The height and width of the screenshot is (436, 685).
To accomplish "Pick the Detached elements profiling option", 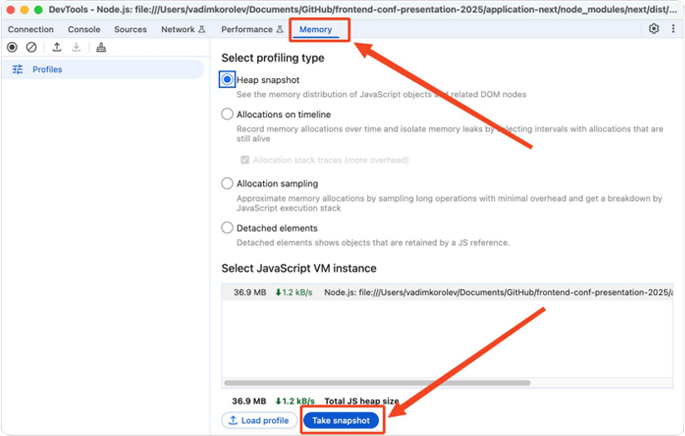I will point(228,228).
